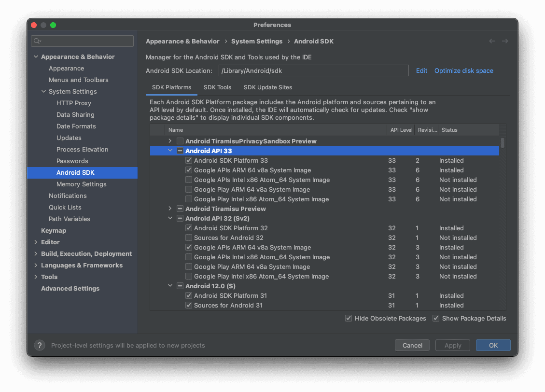Expand the Android Tiramisu Preview node
The height and width of the screenshot is (392, 545).
point(170,209)
